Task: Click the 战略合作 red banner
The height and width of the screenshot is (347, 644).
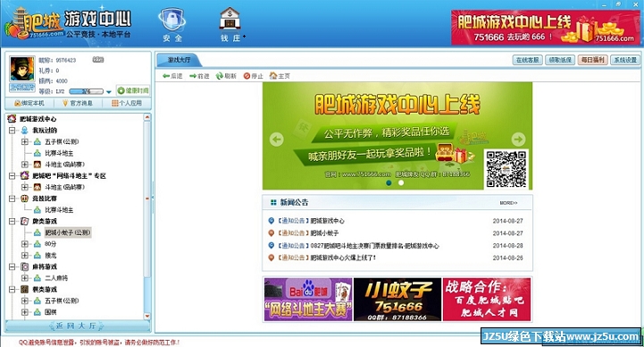Action: [x=487, y=300]
